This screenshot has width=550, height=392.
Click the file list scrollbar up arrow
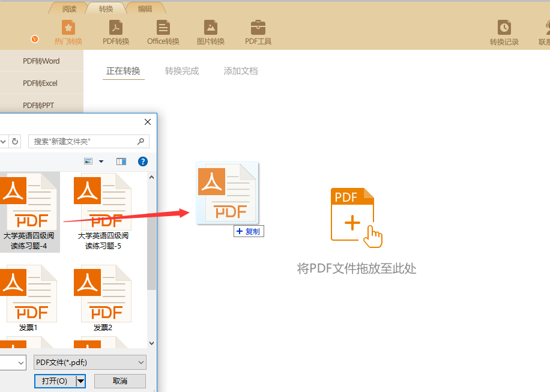(151, 177)
